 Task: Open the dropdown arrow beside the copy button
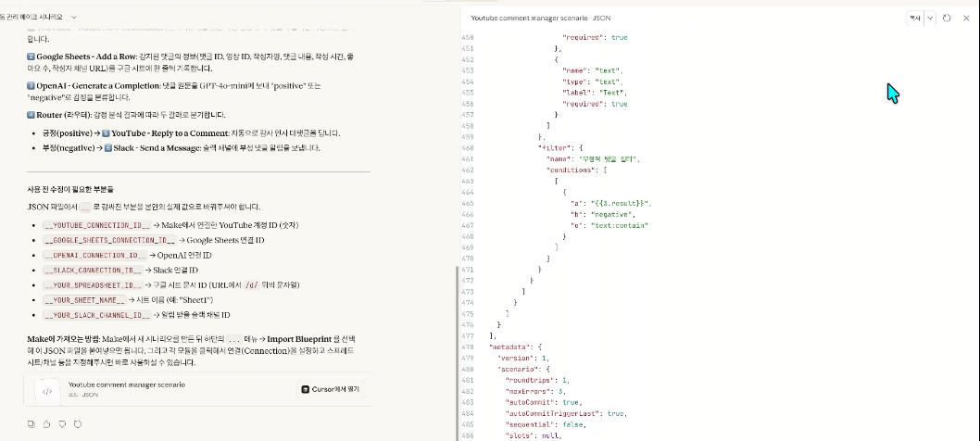click(930, 19)
